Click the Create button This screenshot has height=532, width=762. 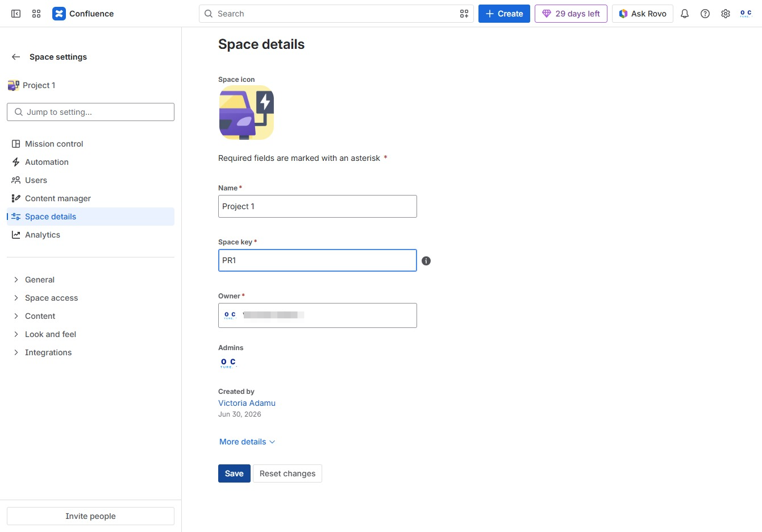tap(504, 14)
